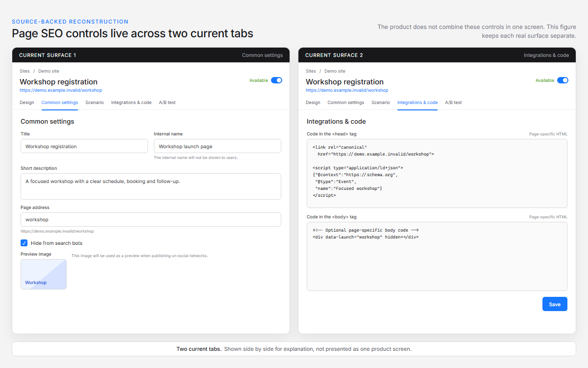Viewport: 588px width, 368px height.
Task: Click into the Short description textarea
Action: click(x=151, y=186)
